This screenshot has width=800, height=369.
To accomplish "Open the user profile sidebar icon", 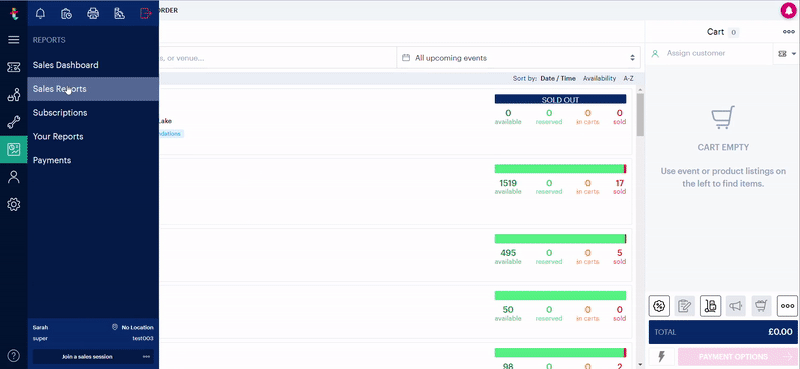I will (14, 177).
